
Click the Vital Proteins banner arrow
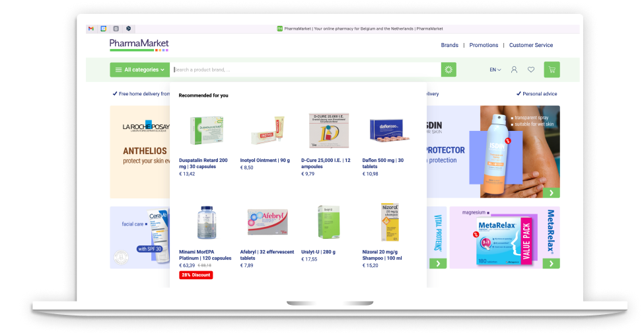(x=438, y=264)
